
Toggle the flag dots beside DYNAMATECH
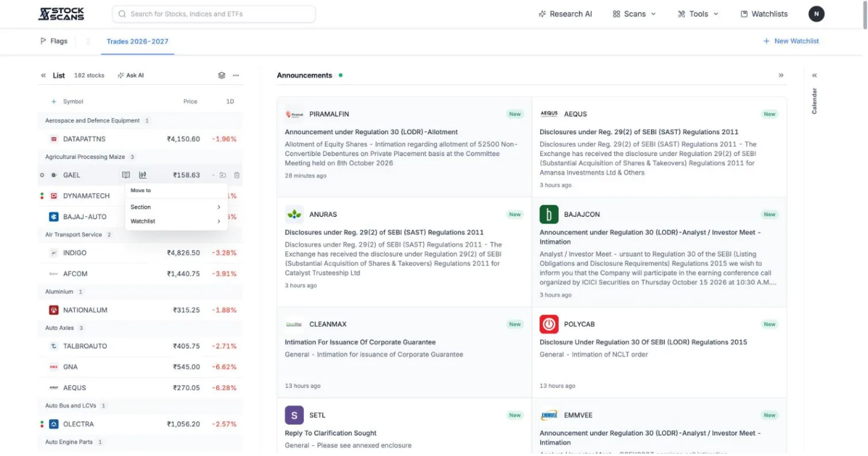pyautogui.click(x=42, y=196)
